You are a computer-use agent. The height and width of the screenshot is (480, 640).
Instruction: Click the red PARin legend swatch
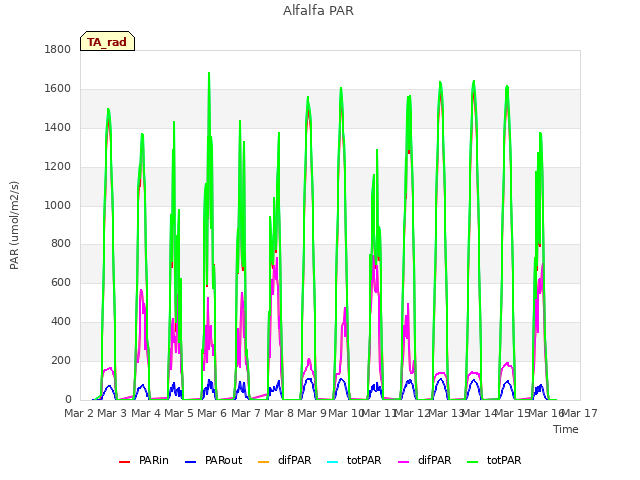(124, 462)
